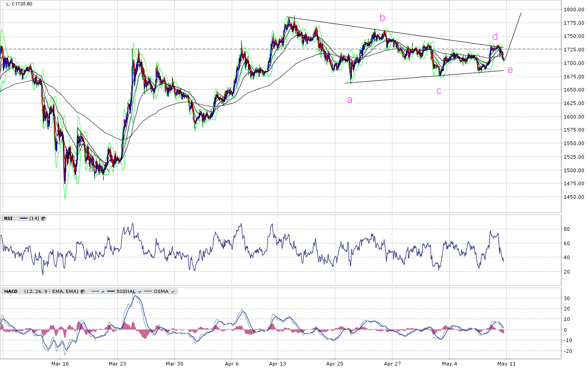Click the RSI panel title label
The image size is (588, 370).
tap(8, 219)
